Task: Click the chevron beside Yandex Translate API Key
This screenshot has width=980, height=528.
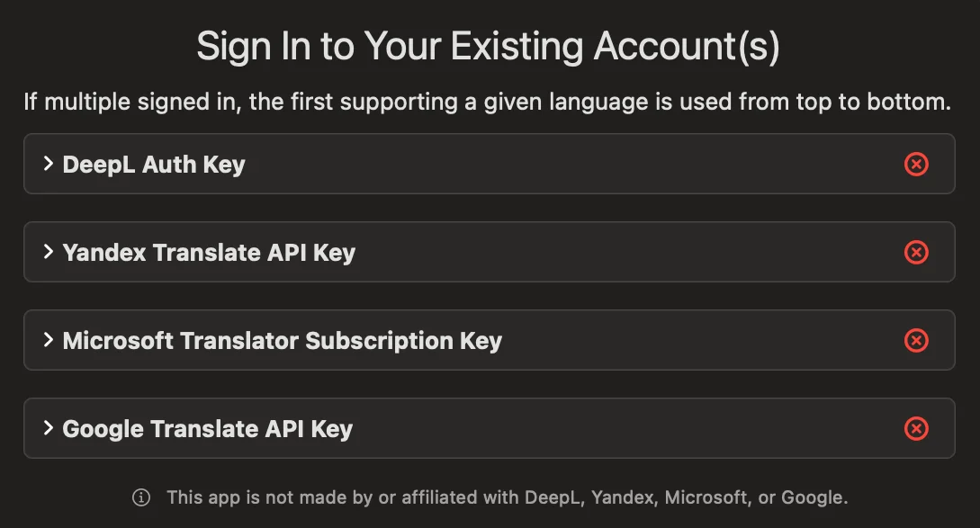Action: point(47,252)
